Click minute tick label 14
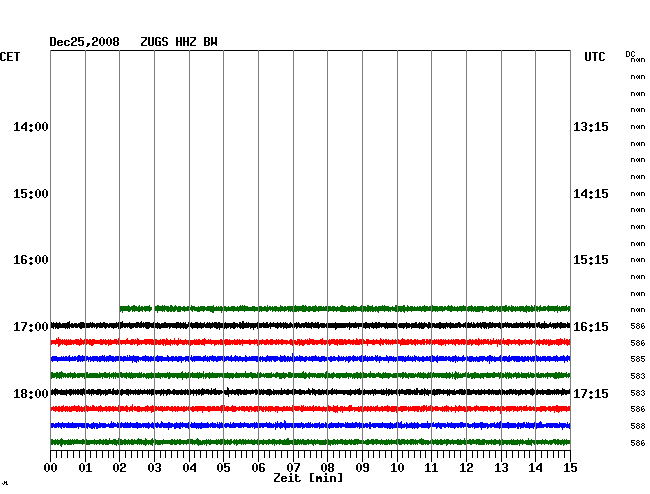The image size is (650, 494). 536,468
